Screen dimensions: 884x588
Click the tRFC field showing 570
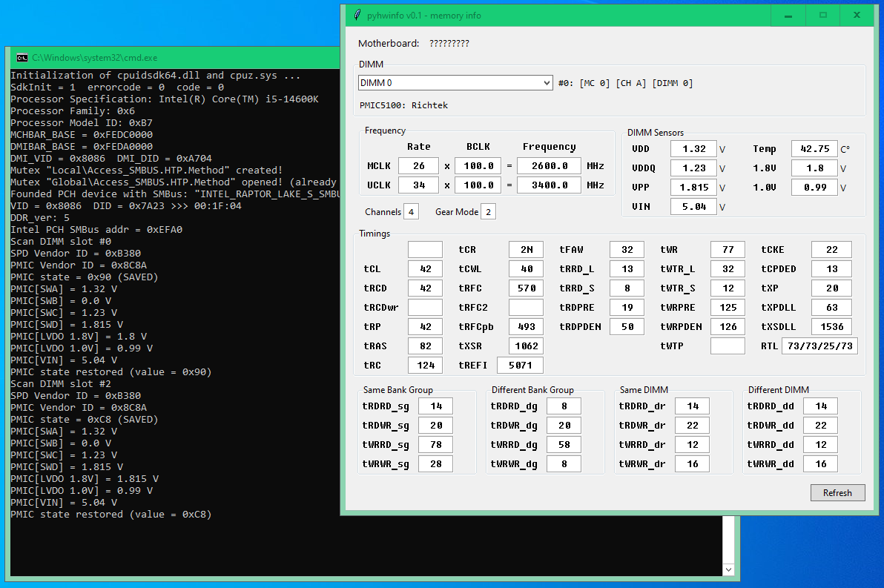tap(526, 288)
